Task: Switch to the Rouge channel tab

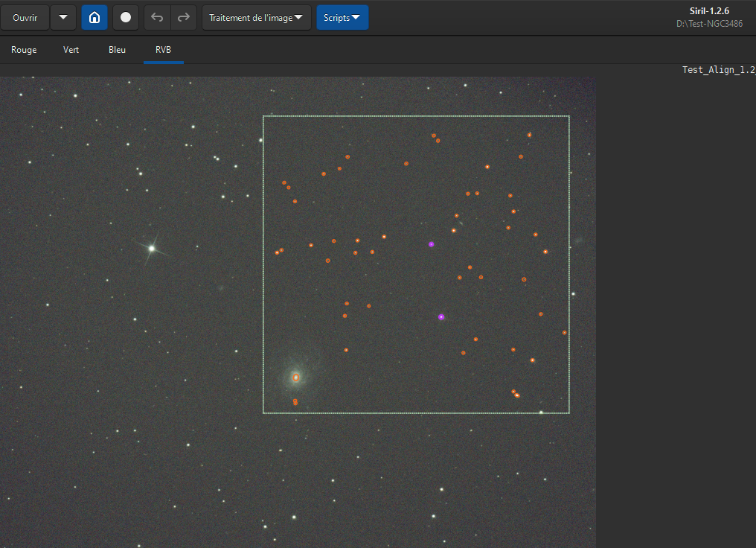Action: click(x=24, y=50)
